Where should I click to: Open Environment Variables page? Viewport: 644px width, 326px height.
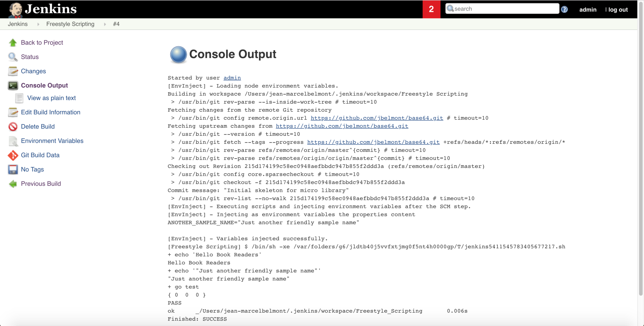coord(52,141)
